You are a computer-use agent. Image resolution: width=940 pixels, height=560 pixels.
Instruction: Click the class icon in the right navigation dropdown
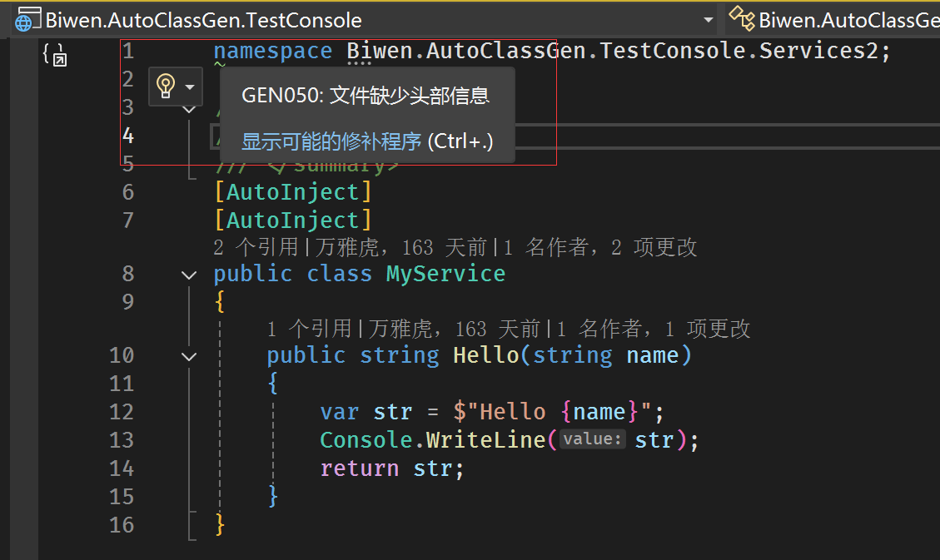coord(742,18)
